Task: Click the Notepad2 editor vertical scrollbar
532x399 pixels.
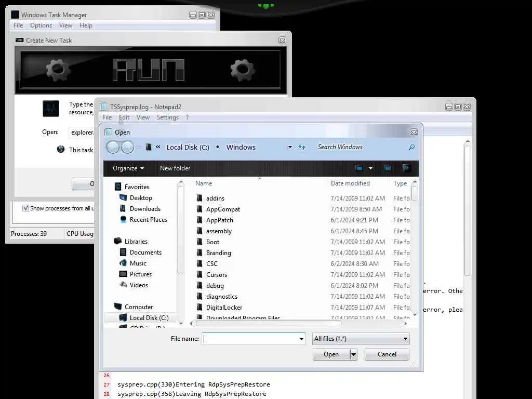Action: pyautogui.click(x=467, y=210)
